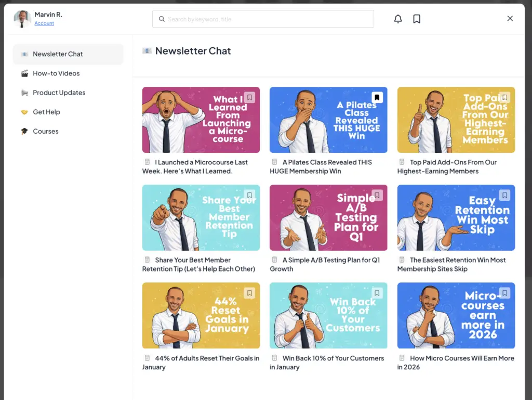Remove bookmark from Pilates Class card

pyautogui.click(x=377, y=97)
